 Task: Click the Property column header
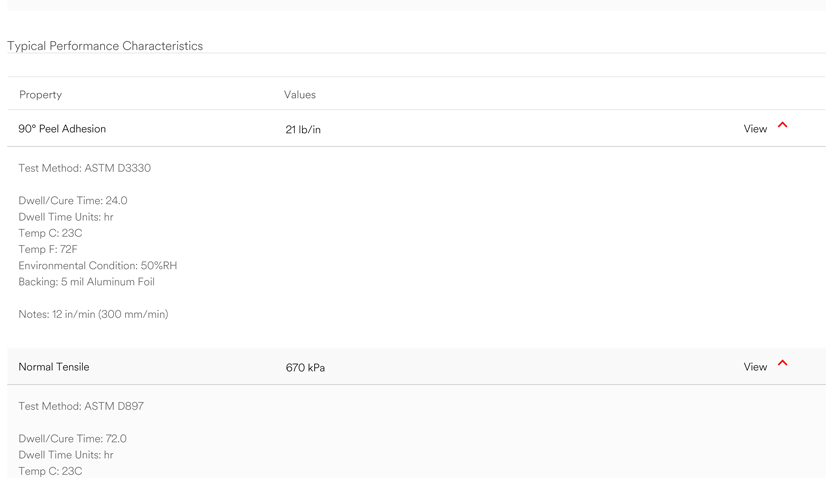click(x=40, y=95)
